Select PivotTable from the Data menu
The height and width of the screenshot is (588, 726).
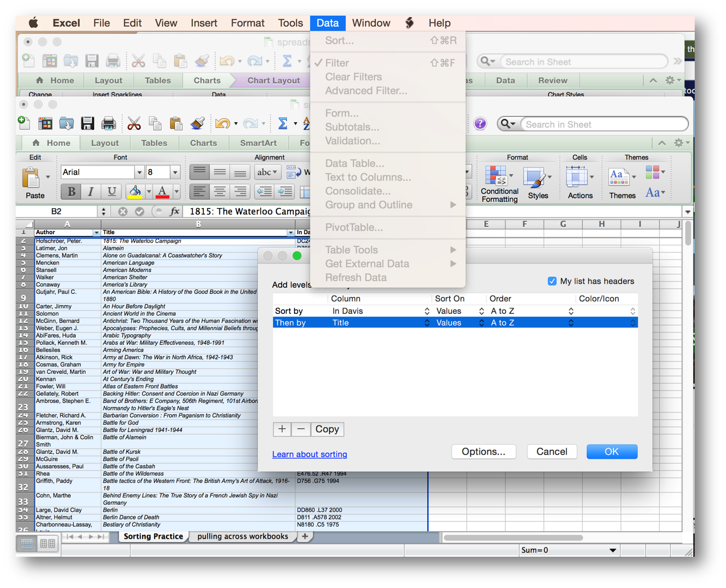coord(354,227)
